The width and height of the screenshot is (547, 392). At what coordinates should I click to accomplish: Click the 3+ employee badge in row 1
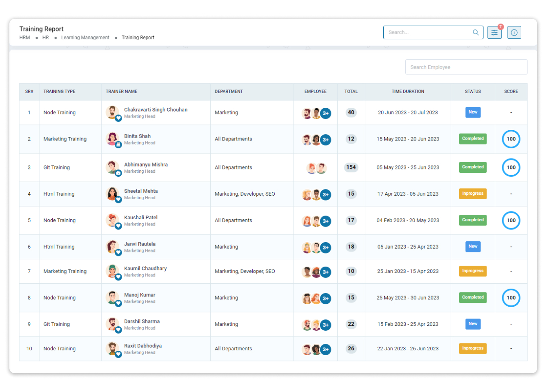[x=325, y=114]
